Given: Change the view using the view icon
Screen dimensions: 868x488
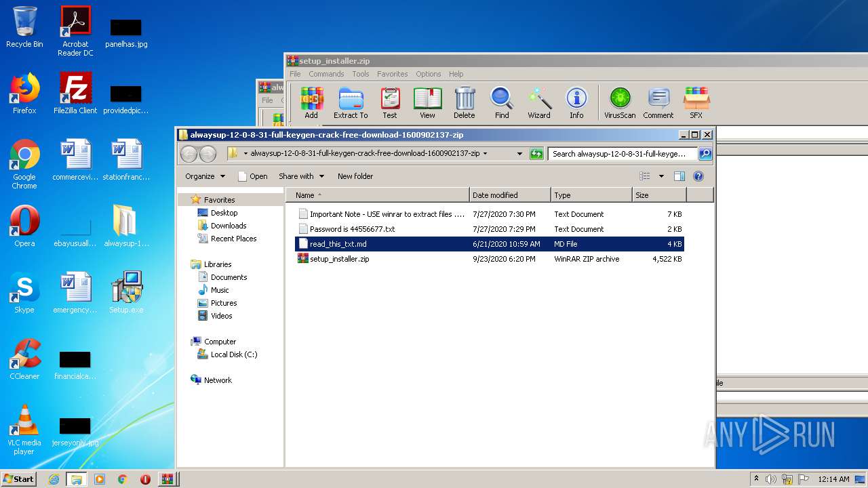Looking at the screenshot, I should click(645, 176).
